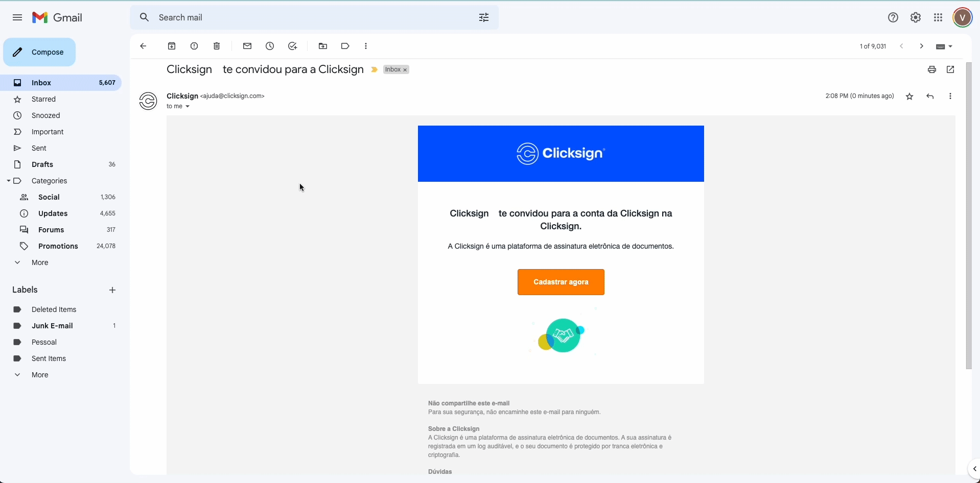
Task: Click the "2:08 PM (0 minutes ago)" timestamp
Action: pyautogui.click(x=859, y=96)
